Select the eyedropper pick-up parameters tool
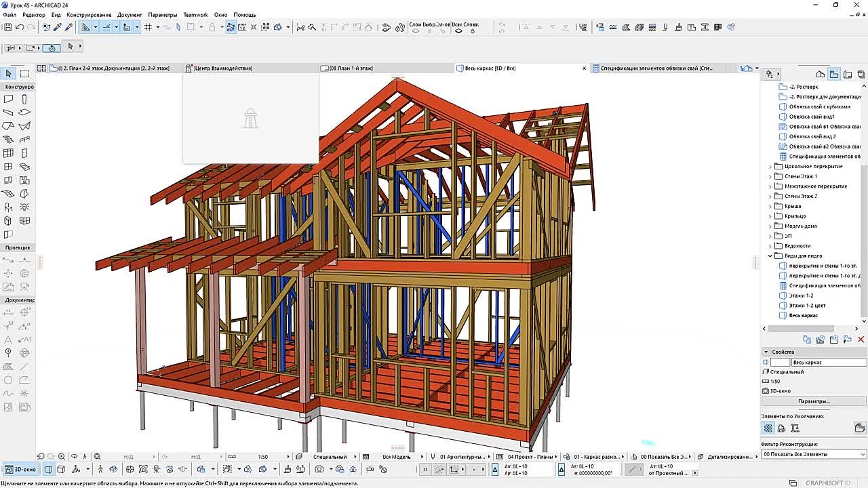 pos(58,27)
